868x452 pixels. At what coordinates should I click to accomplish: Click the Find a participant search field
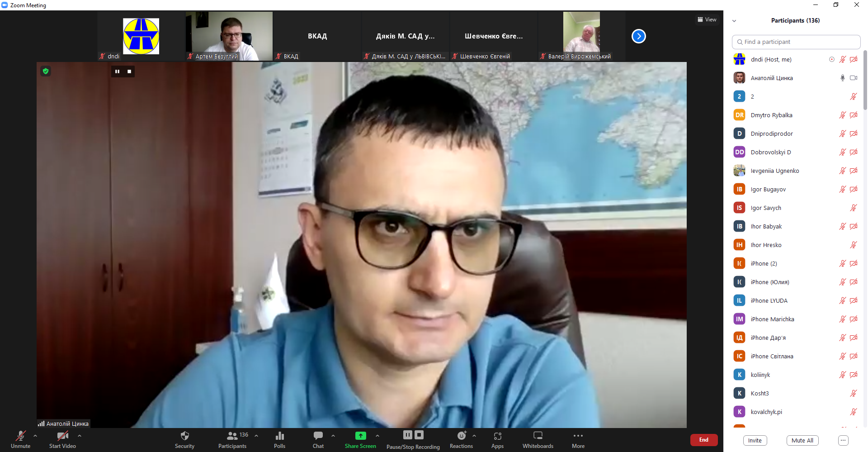coord(796,42)
